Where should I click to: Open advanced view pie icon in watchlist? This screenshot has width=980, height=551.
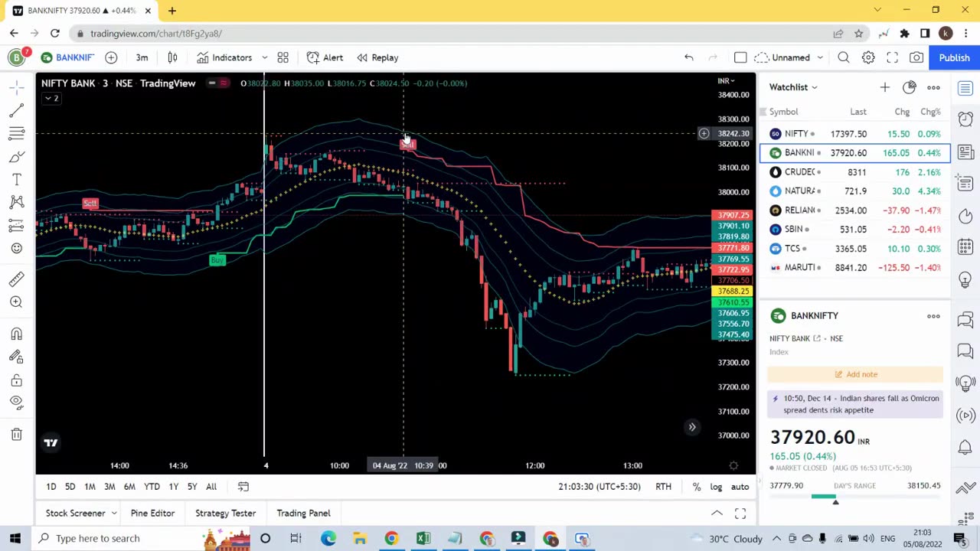pos(909,87)
